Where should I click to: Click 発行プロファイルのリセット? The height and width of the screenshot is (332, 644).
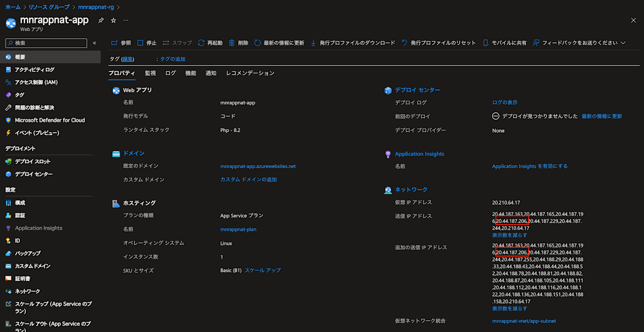point(438,43)
